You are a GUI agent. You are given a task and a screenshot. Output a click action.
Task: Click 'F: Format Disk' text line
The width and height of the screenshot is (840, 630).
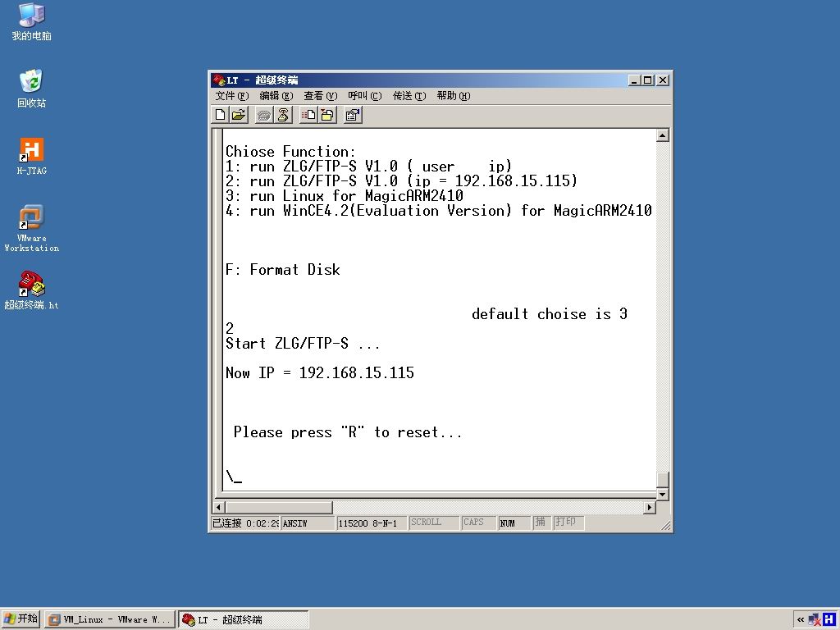(282, 269)
